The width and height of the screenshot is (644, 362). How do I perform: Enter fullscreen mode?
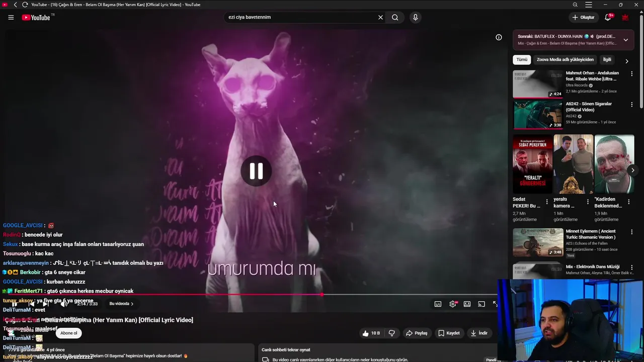(495, 304)
